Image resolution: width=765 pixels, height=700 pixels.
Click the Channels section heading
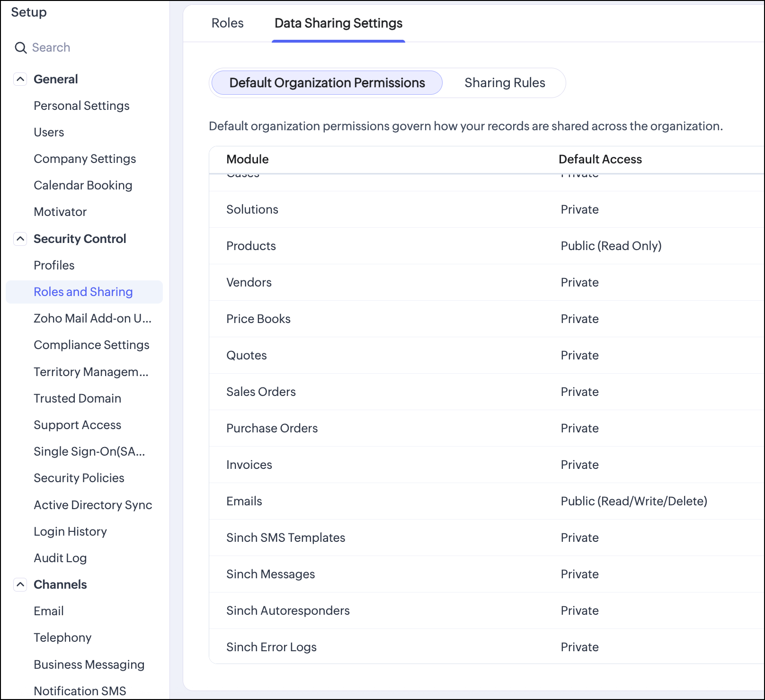60,584
